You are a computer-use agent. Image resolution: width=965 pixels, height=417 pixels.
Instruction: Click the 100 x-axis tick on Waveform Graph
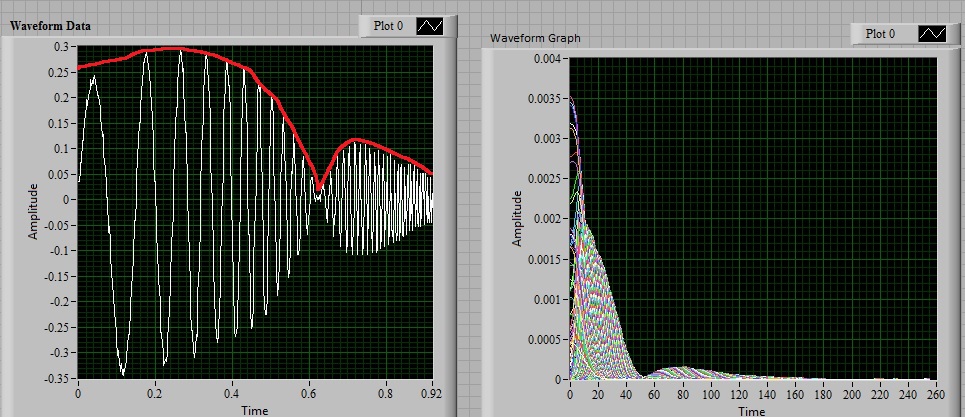coord(711,394)
